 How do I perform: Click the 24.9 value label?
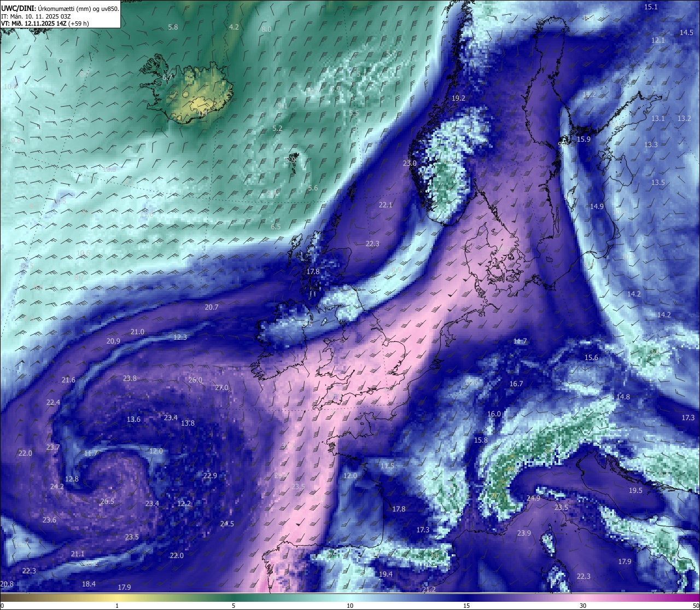pyautogui.click(x=533, y=498)
